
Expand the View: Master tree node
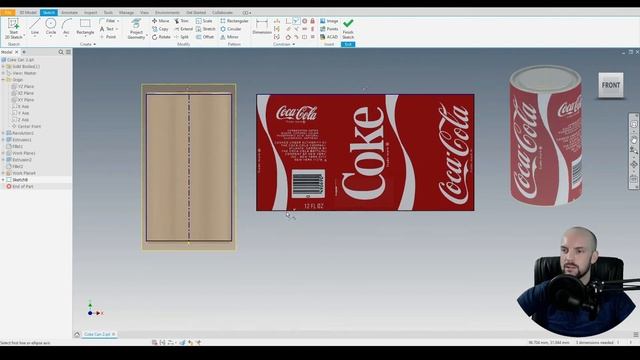3,73
